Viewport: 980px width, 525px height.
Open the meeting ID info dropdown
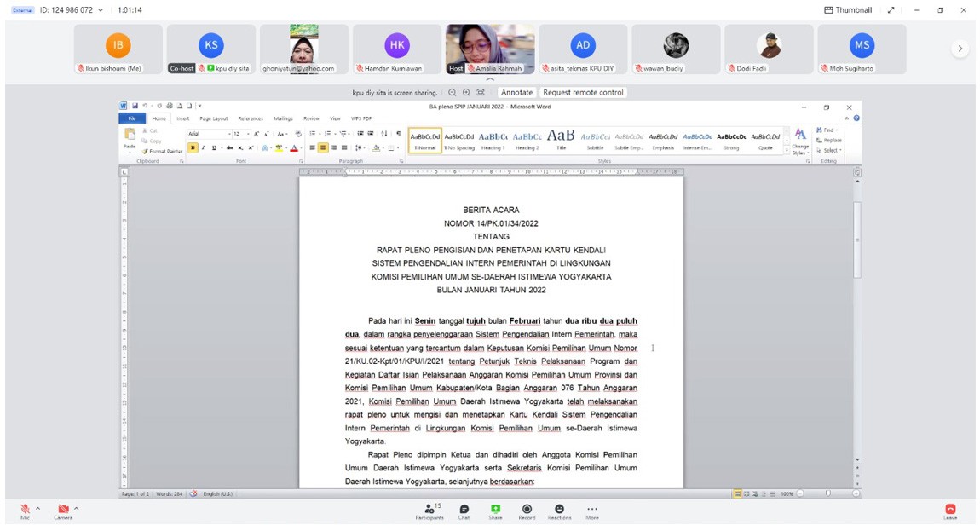pyautogui.click(x=101, y=10)
